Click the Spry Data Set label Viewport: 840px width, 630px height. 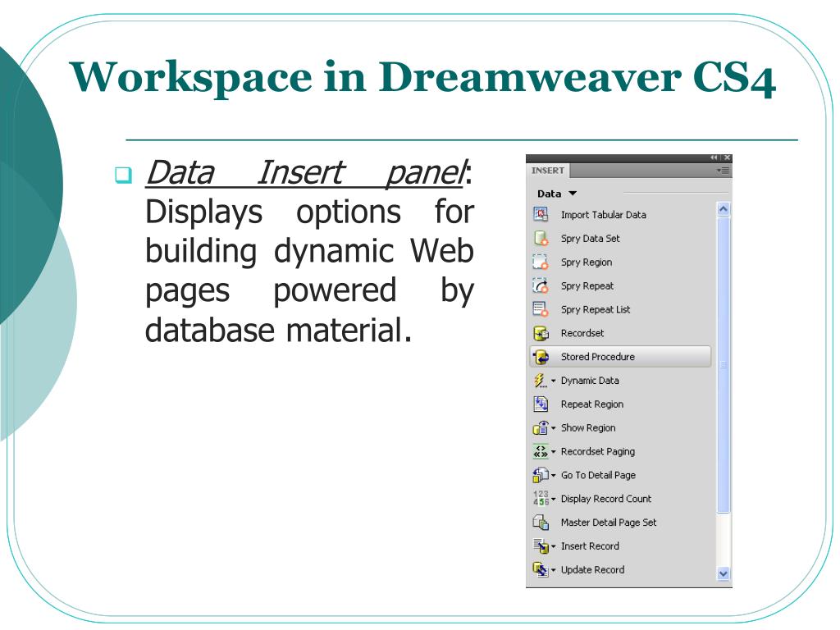[x=591, y=239]
